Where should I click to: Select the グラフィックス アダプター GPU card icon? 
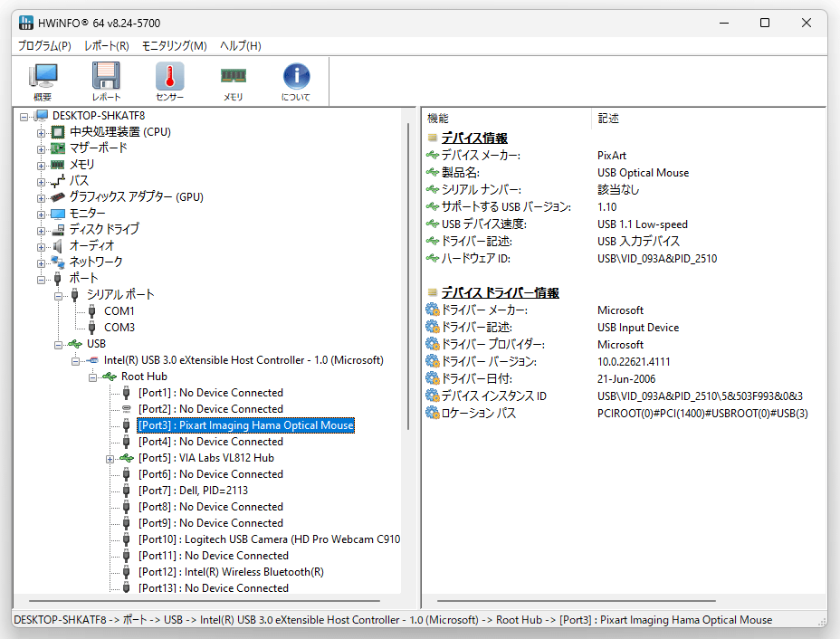[58, 197]
